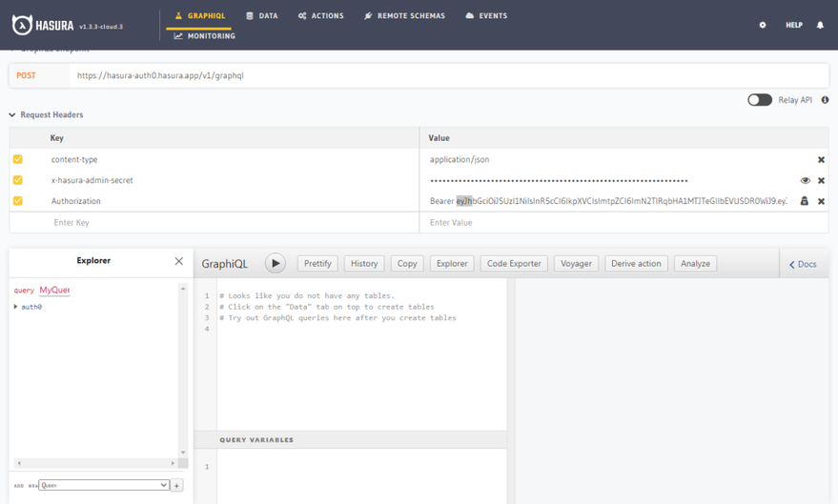838x504 pixels.
Task: Click the query variables editor line 1
Action: pyautogui.click(x=361, y=467)
